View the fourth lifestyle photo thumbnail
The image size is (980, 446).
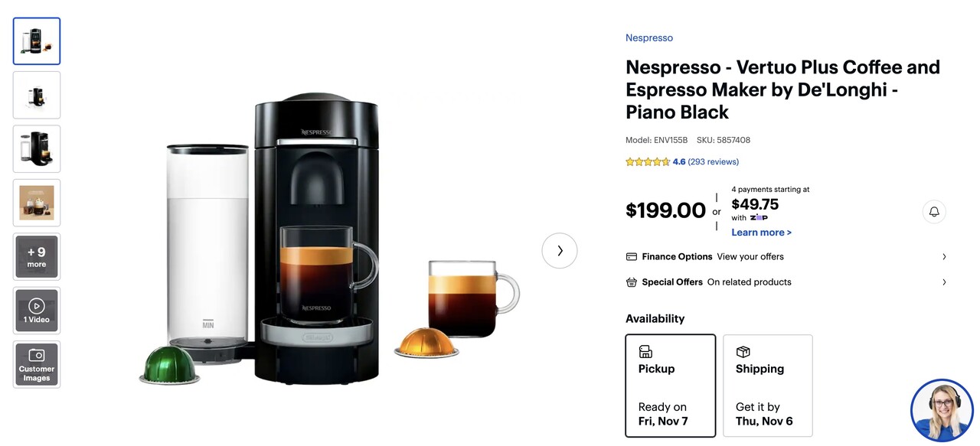[37, 203]
